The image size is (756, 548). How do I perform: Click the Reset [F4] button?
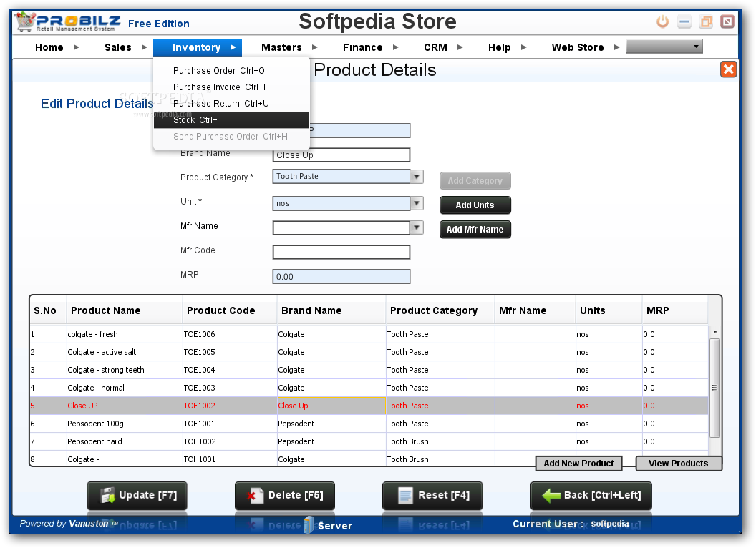tap(432, 496)
